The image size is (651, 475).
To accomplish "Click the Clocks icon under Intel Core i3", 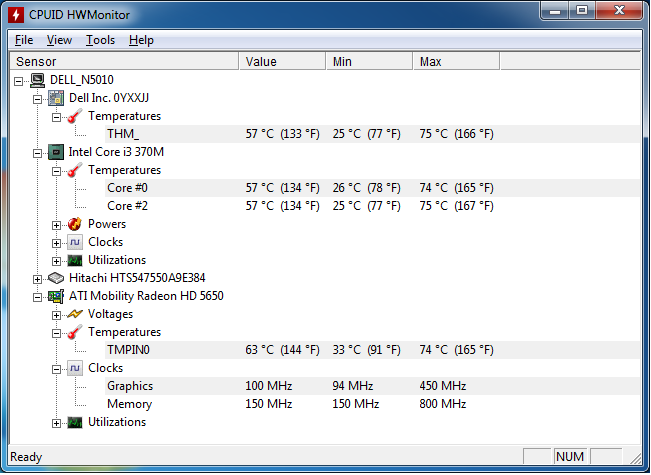I will (75, 242).
